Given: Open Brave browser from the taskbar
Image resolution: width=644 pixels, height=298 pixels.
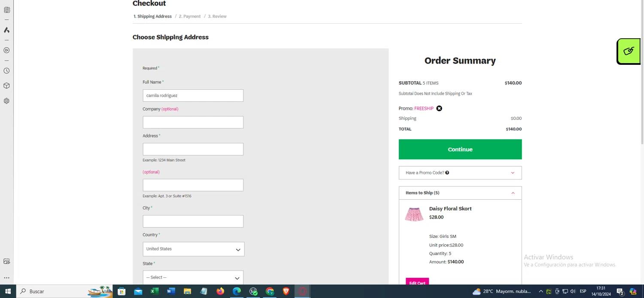Looking at the screenshot, I should [x=286, y=292].
